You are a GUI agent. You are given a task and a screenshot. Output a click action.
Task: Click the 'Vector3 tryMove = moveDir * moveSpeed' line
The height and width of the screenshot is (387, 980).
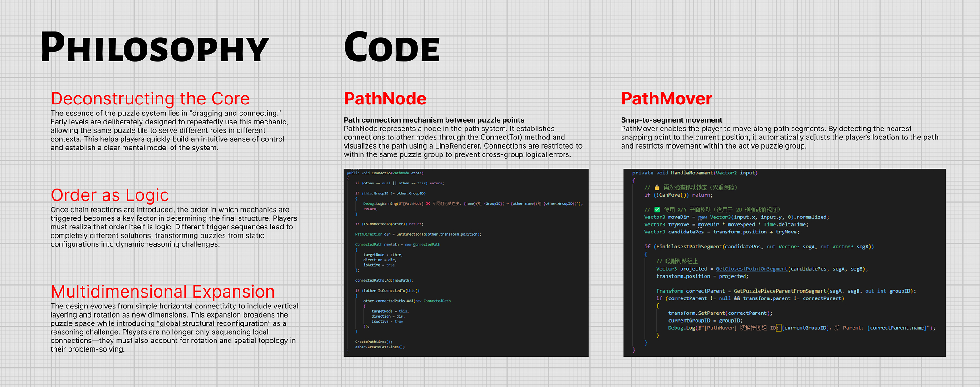(x=726, y=224)
